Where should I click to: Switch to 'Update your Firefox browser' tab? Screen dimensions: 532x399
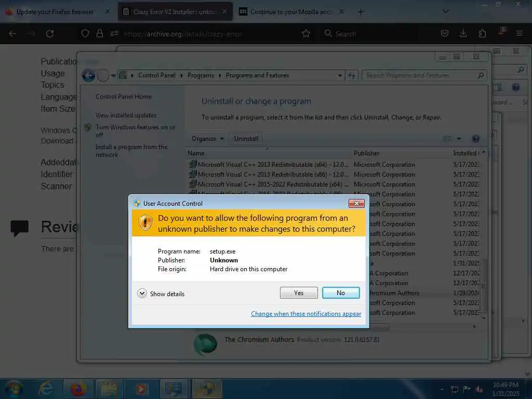click(56, 12)
